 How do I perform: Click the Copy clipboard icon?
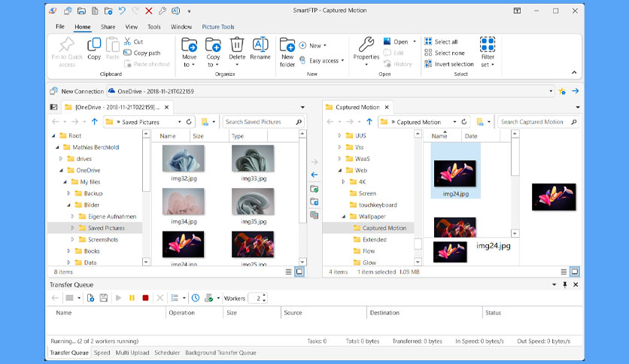94,45
